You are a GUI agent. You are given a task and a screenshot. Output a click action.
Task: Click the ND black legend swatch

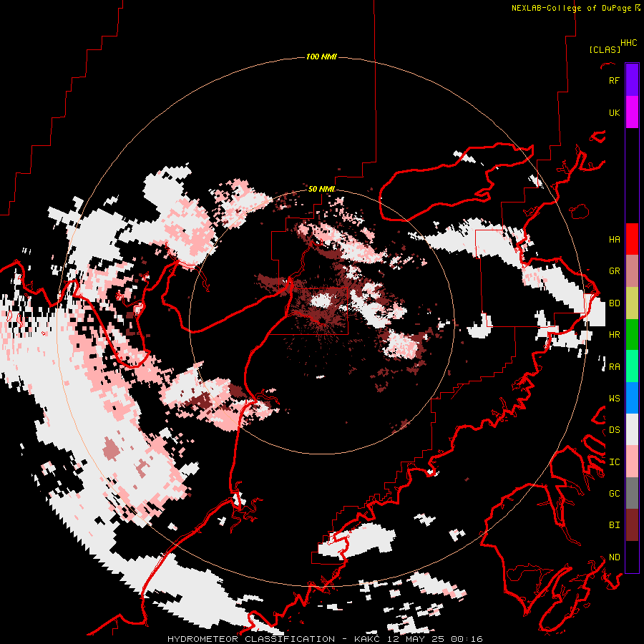coord(632,557)
